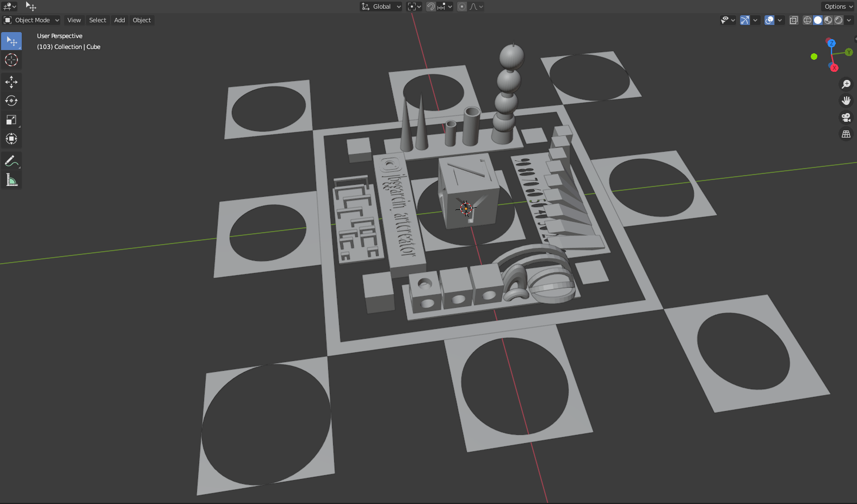Toggle snapping with the magnet icon
This screenshot has width=857, height=504.
431,7
